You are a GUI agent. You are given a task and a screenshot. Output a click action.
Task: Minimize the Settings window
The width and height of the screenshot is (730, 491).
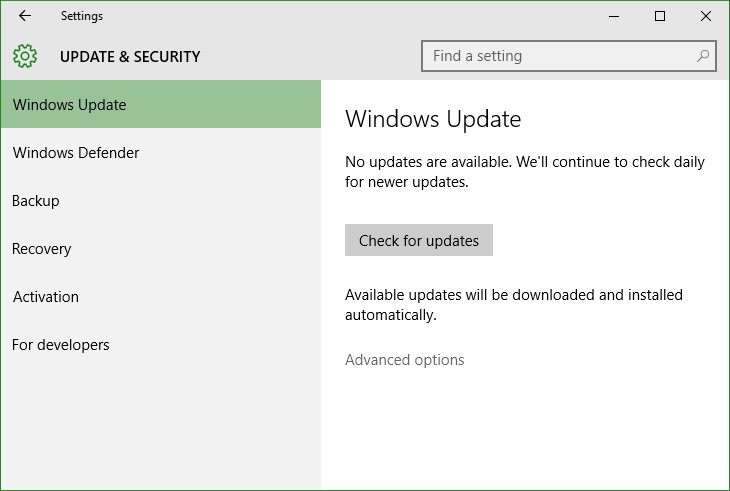(x=614, y=16)
